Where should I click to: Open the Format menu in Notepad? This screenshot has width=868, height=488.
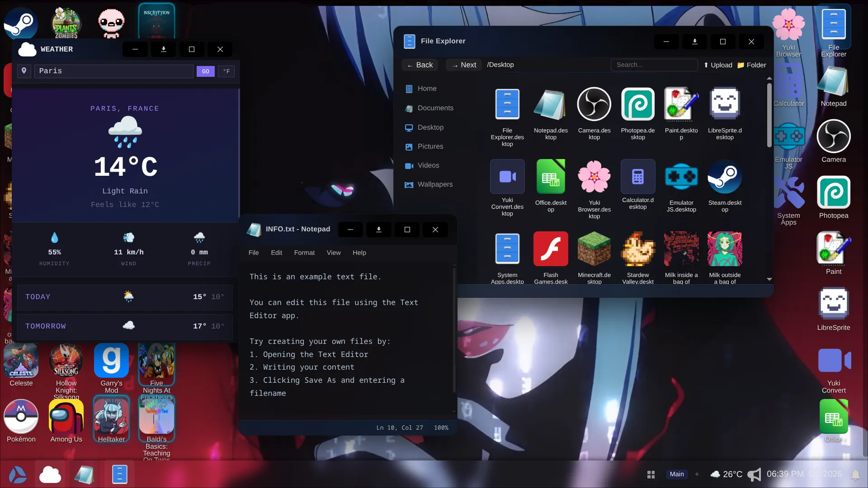304,253
